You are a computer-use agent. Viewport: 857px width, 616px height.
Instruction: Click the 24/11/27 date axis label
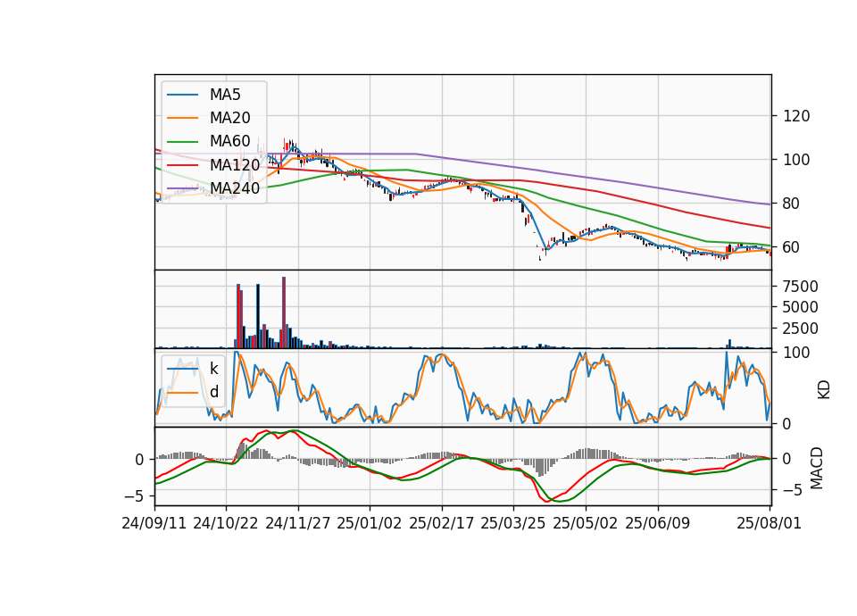point(298,523)
